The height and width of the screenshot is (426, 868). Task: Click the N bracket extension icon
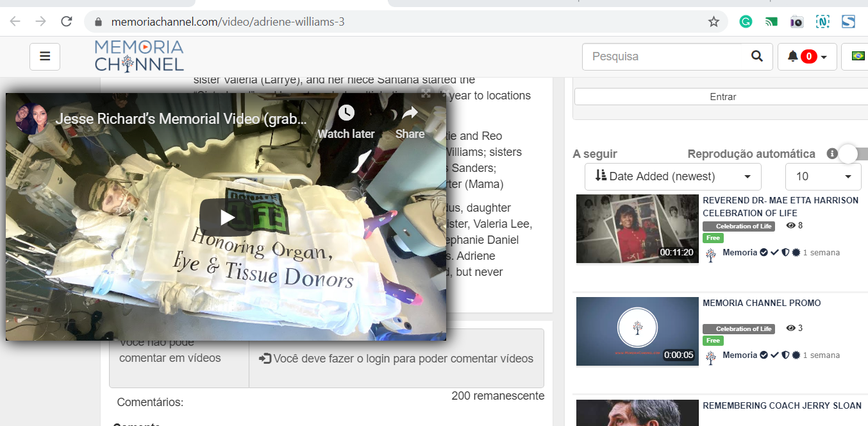pyautogui.click(x=822, y=22)
